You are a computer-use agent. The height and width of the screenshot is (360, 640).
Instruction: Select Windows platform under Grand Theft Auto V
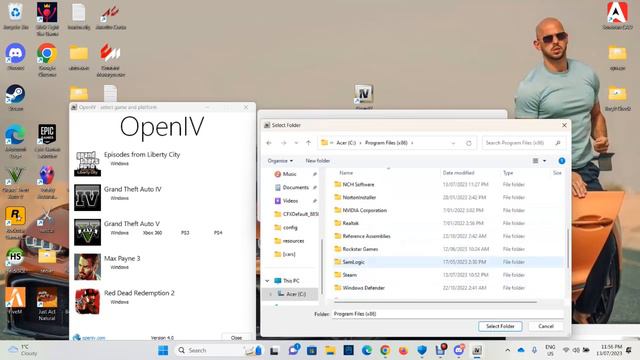(120, 233)
